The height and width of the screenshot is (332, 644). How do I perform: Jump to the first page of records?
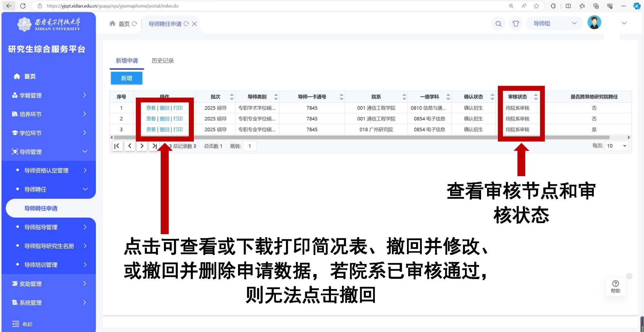click(x=117, y=146)
